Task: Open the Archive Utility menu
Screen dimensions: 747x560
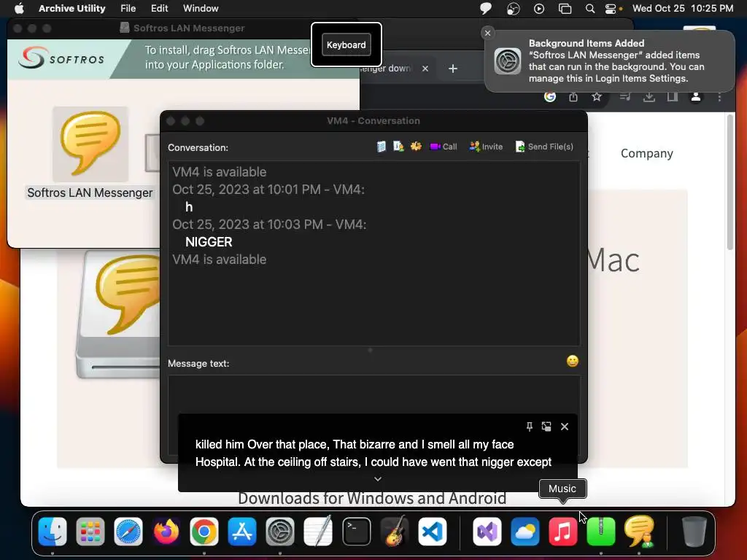Action: 72,8
